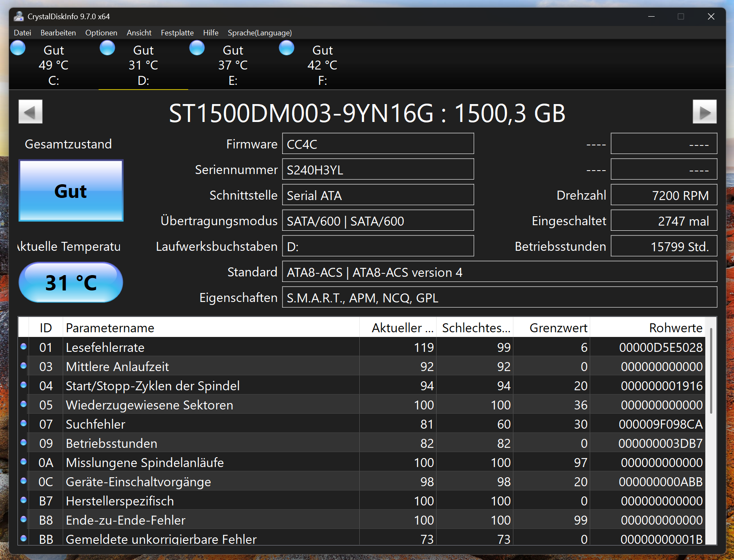Click status dot of Ende-zu-Ende-Fehler row
The height and width of the screenshot is (560, 734).
tap(23, 519)
